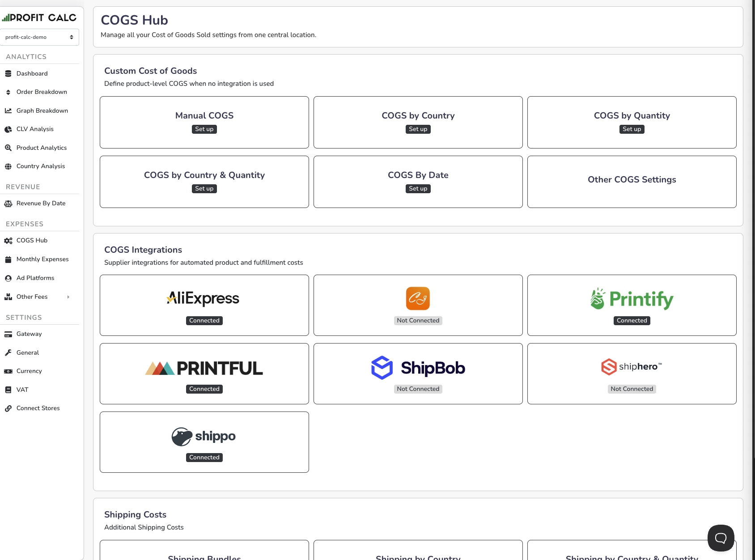
Task: Click Shippo Connected badge
Action: click(204, 458)
